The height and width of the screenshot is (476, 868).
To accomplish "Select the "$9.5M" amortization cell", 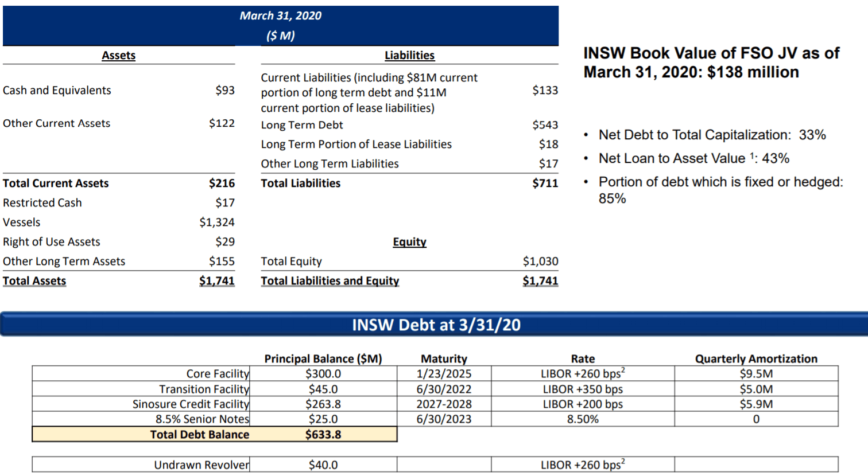I will 756,373.
